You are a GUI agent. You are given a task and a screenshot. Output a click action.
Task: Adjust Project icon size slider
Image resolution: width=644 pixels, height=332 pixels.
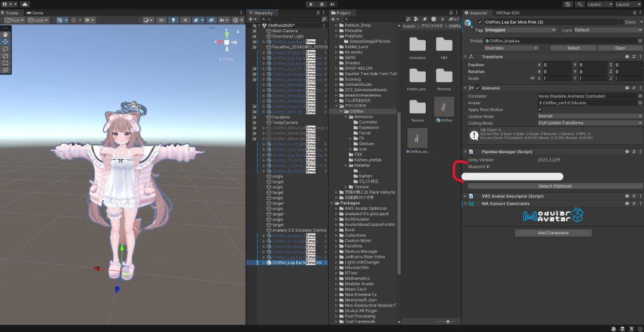tap(447, 321)
